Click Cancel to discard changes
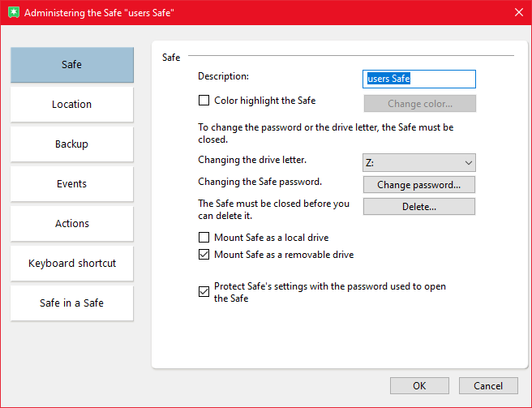Image resolution: width=532 pixels, height=408 pixels. (488, 386)
